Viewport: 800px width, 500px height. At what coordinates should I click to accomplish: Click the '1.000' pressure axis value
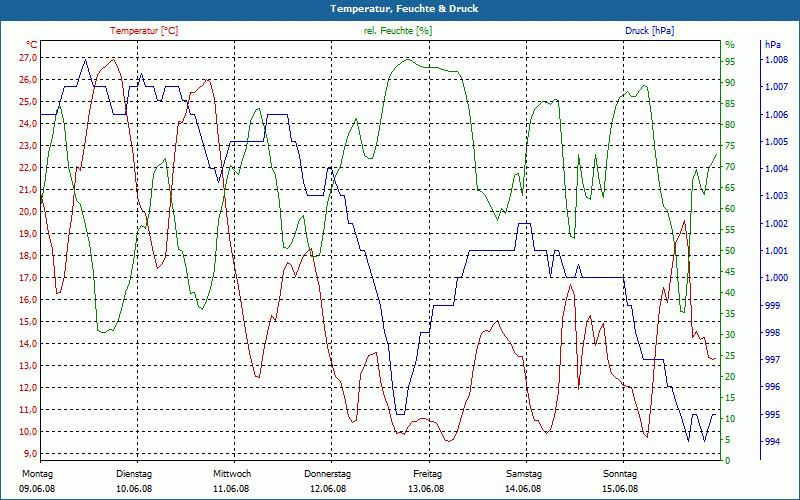[x=777, y=278]
